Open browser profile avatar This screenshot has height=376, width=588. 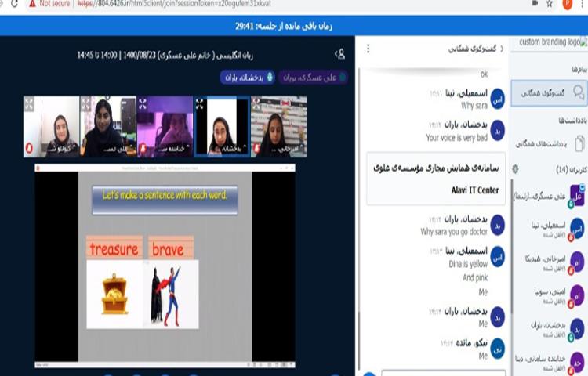click(568, 4)
